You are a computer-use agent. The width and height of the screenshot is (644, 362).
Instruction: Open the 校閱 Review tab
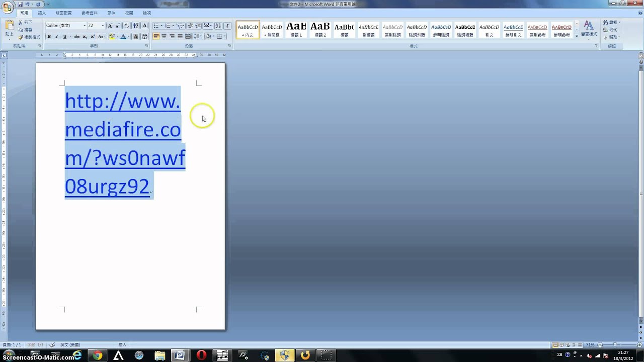(129, 13)
